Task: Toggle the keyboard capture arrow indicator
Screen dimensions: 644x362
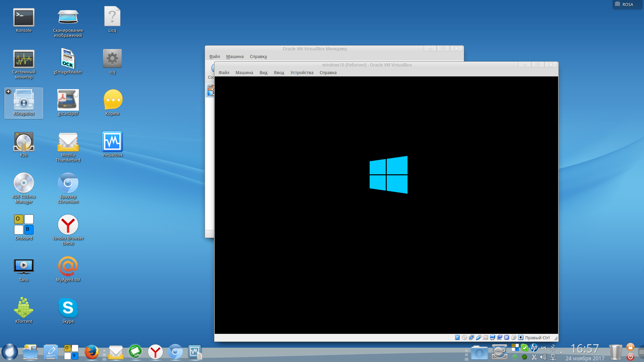Action: [521, 338]
